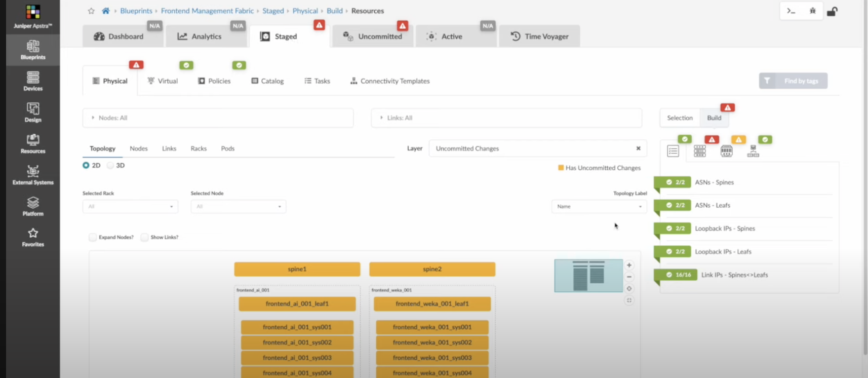Open the Topology Label dropdown

point(599,206)
